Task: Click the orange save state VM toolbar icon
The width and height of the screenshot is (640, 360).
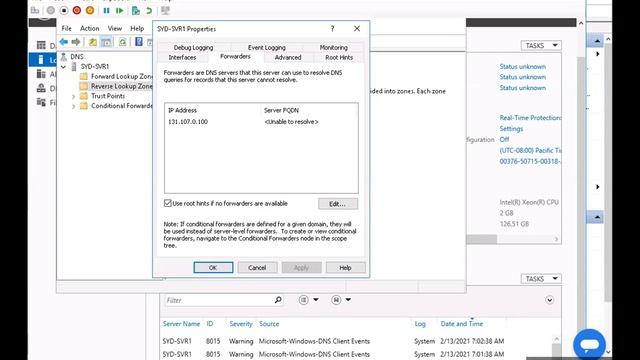Action: point(90,11)
